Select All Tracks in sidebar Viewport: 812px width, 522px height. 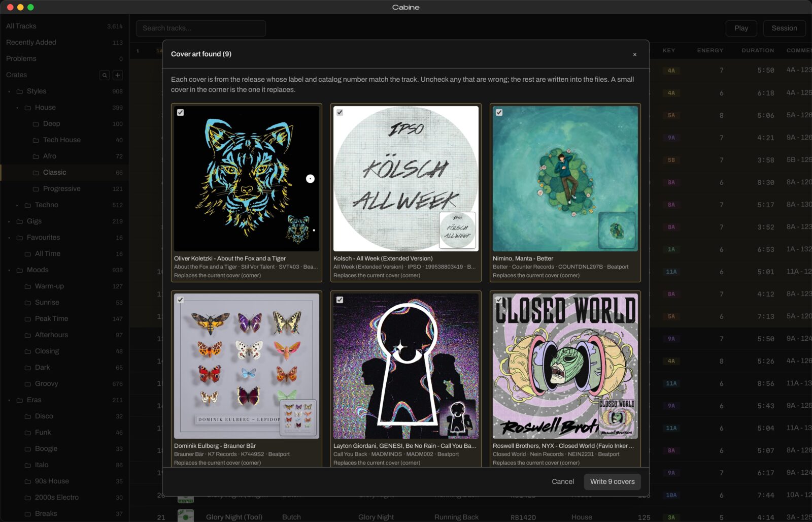(64, 26)
